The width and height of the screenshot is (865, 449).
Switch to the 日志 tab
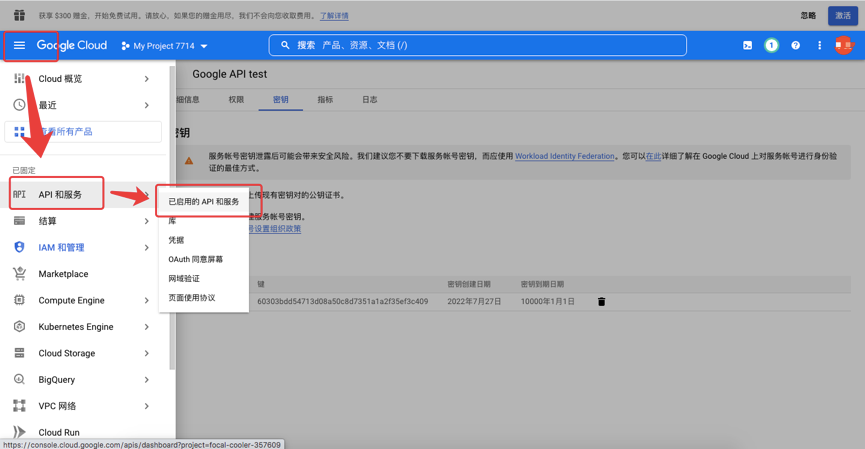(x=370, y=99)
